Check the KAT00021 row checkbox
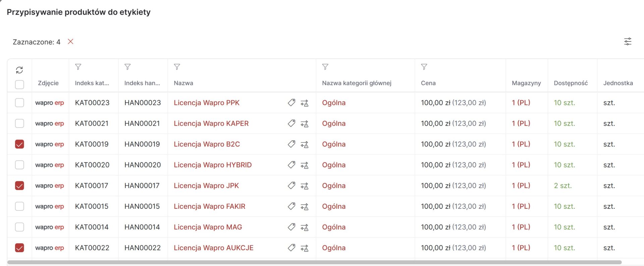Screen dimensions: 644x266 [x=19, y=123]
